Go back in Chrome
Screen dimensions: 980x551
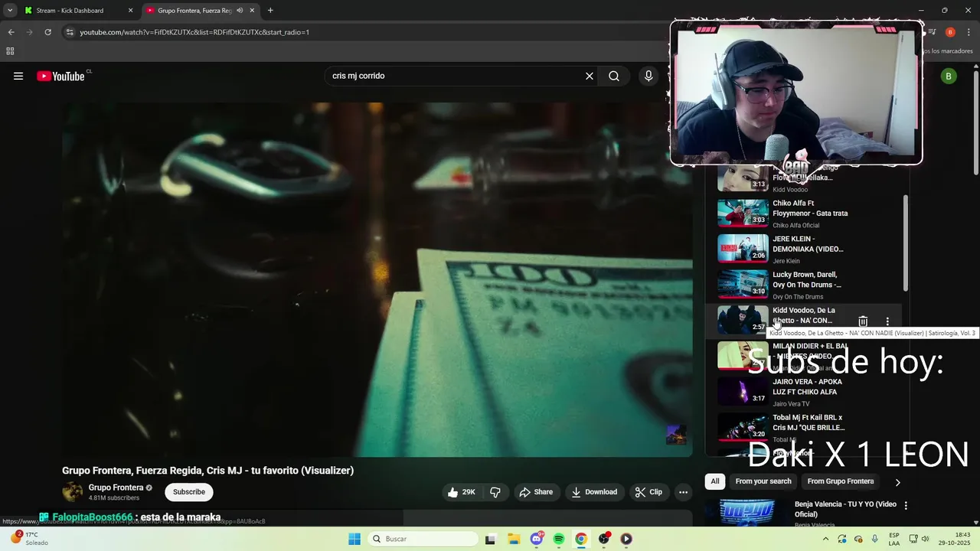(x=11, y=32)
